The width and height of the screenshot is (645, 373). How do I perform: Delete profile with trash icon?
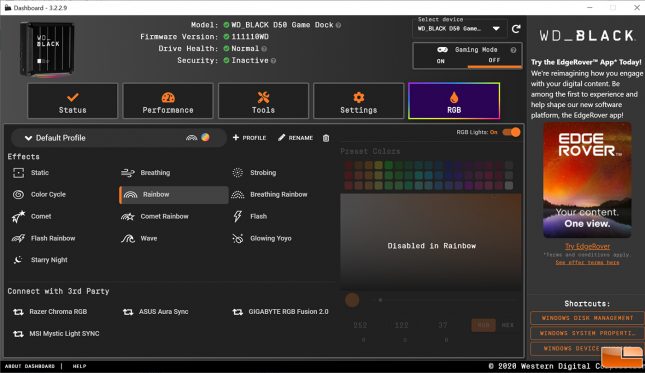click(x=326, y=138)
